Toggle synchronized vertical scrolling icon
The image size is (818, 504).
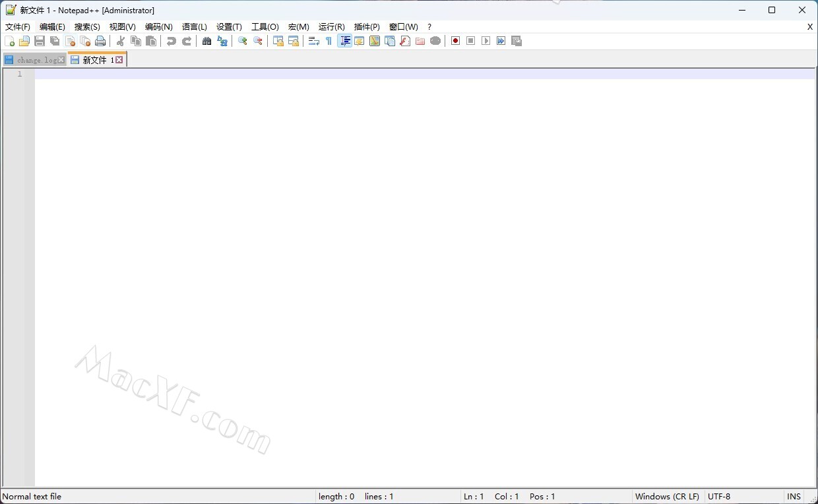[x=278, y=41]
